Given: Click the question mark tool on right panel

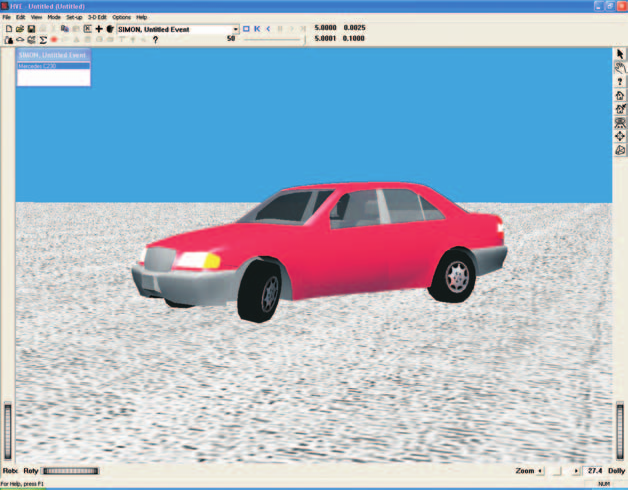Looking at the screenshot, I should [620, 82].
